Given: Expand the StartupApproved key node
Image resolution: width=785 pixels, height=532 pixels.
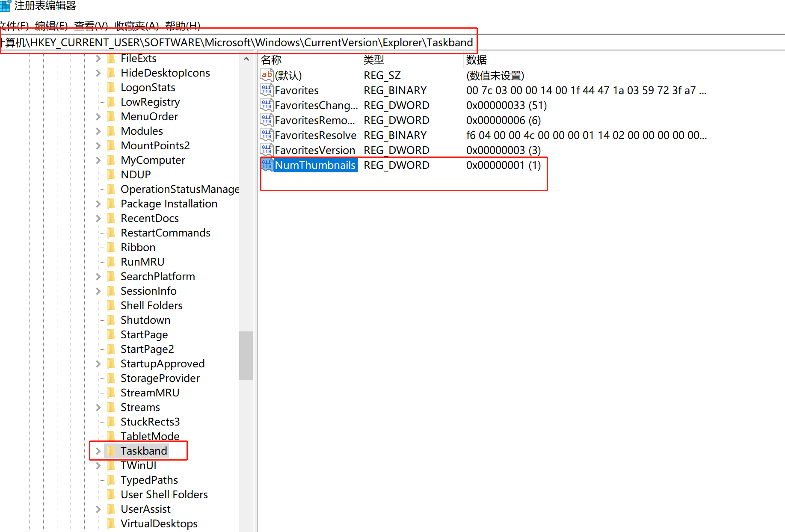Looking at the screenshot, I should (98, 364).
